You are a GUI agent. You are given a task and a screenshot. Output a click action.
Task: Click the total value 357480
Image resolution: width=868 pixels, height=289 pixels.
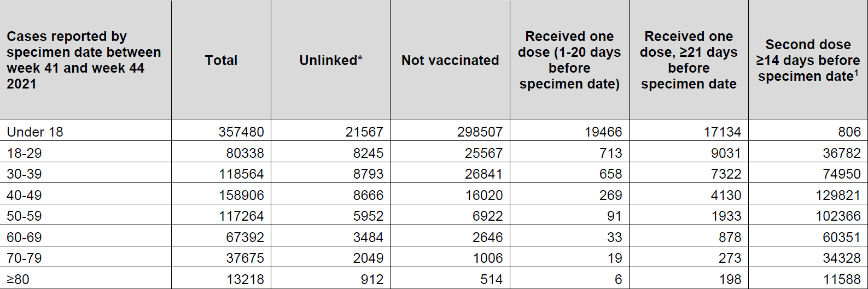click(241, 132)
